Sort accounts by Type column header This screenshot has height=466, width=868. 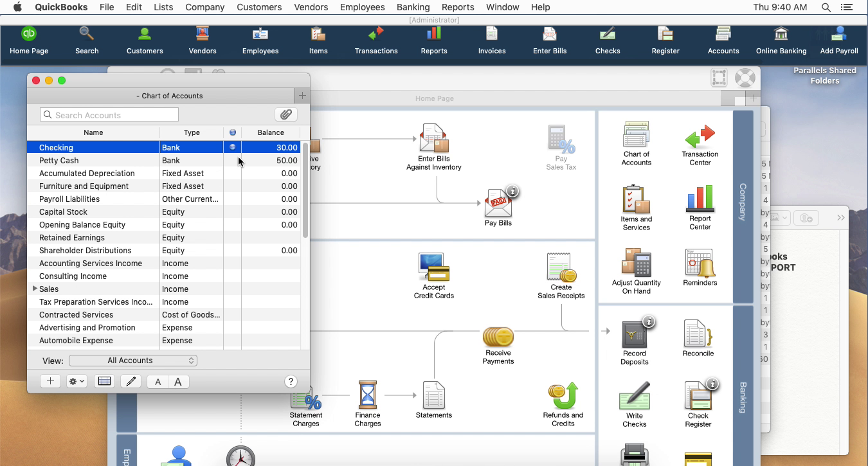click(192, 132)
